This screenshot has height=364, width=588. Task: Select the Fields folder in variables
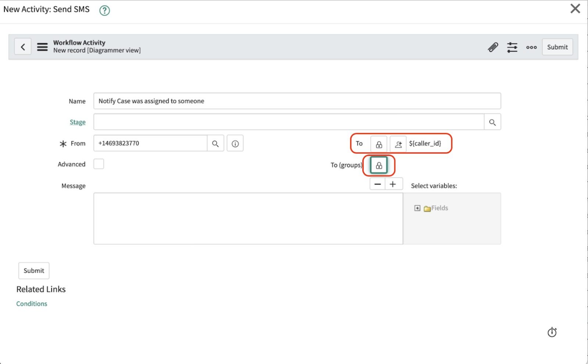point(436,208)
